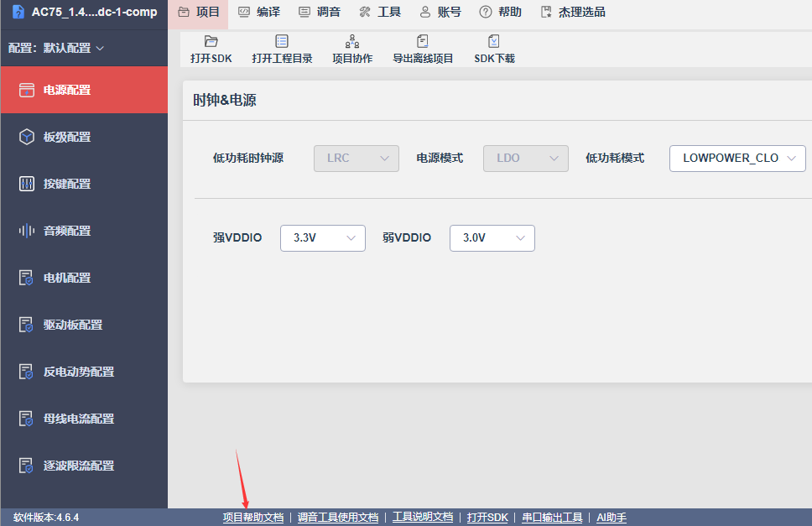Open the 低功耗时钟源 LRC dropdown
This screenshot has height=526, width=812.
pyautogui.click(x=357, y=159)
